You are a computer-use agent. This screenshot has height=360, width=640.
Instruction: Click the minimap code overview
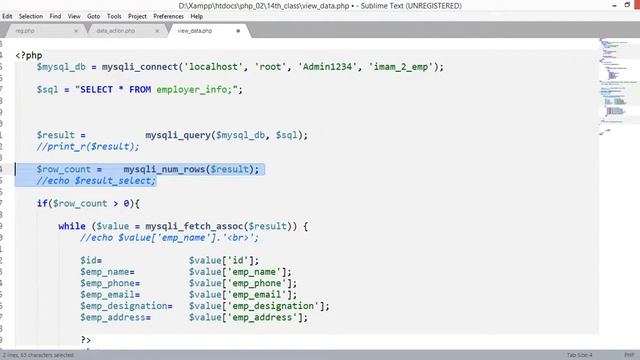(618, 87)
